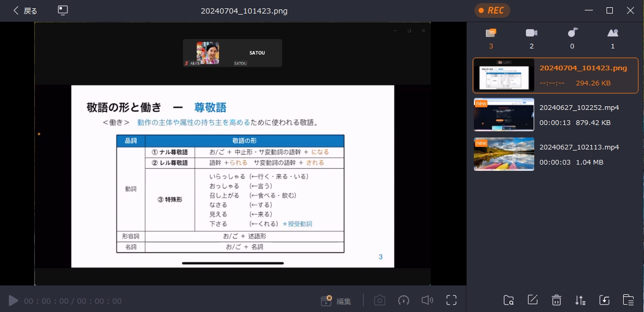Viewport: 644px width, 312px height.
Task: Enter fullscreen view mode
Action: (451, 300)
